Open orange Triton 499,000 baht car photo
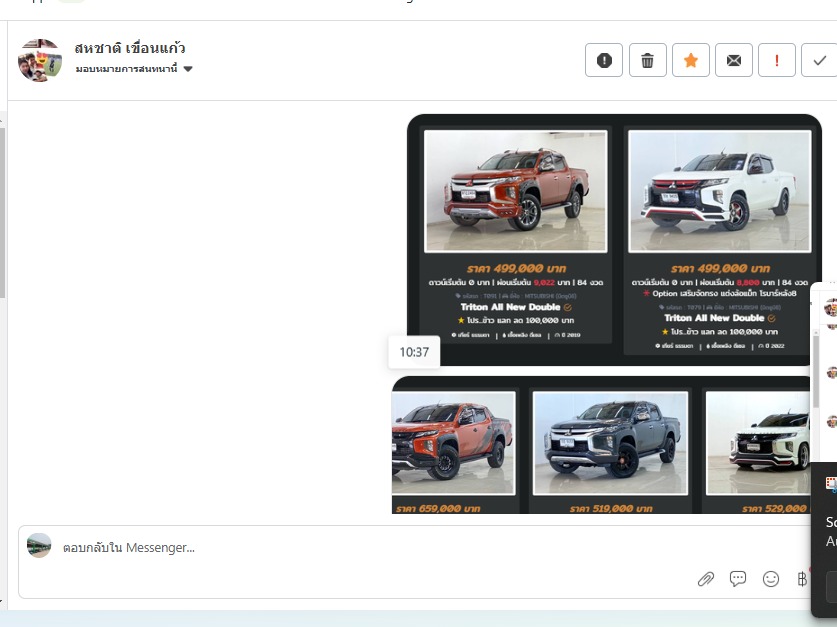 pos(516,192)
